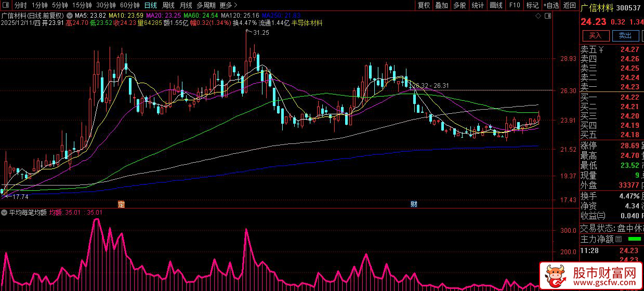Open the F10 company info

point(514,5)
